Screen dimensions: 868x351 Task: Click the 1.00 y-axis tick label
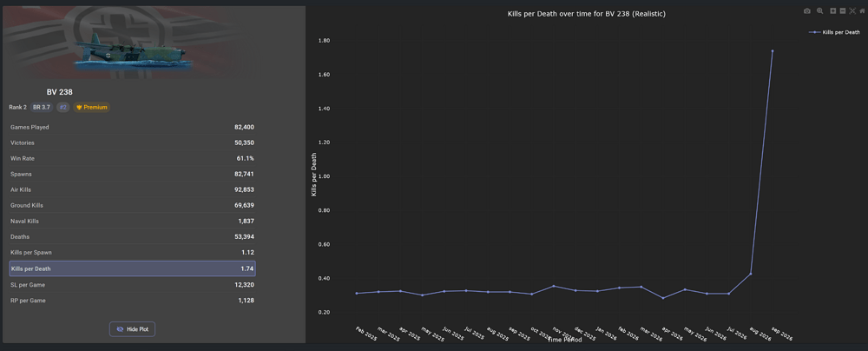point(324,176)
